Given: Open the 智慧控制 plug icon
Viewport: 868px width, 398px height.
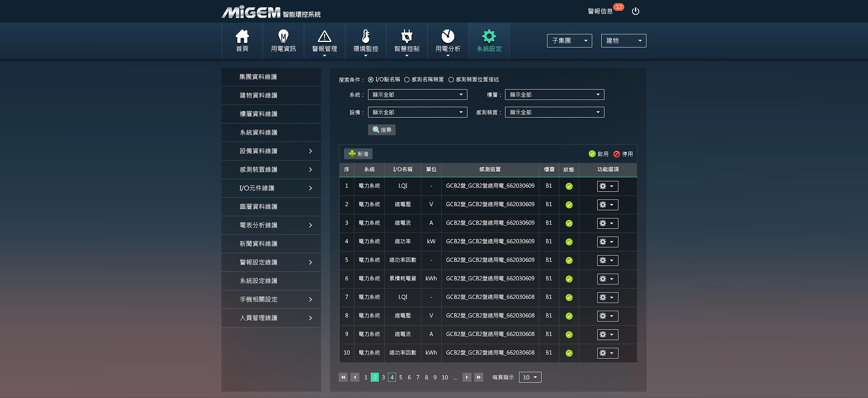Looking at the screenshot, I should coord(406,37).
